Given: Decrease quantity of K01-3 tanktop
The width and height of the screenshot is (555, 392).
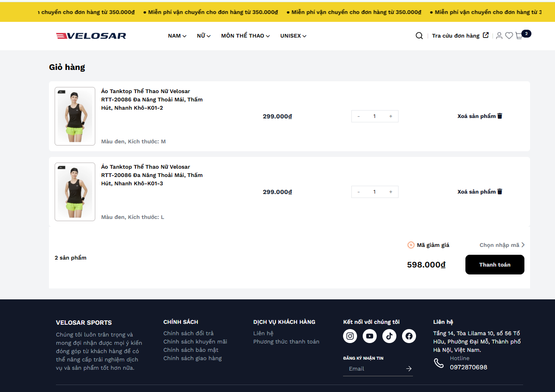Looking at the screenshot, I should coord(359,192).
